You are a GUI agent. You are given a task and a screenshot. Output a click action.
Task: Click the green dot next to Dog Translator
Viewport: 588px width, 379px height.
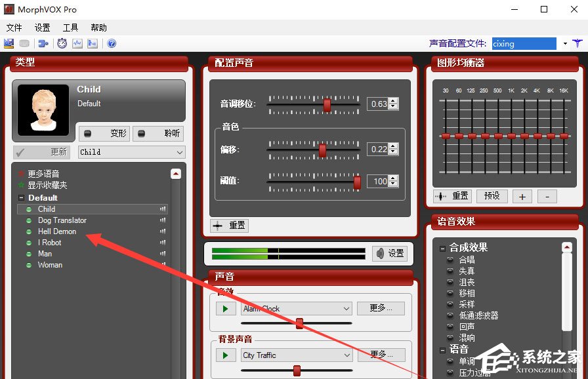[x=29, y=220]
